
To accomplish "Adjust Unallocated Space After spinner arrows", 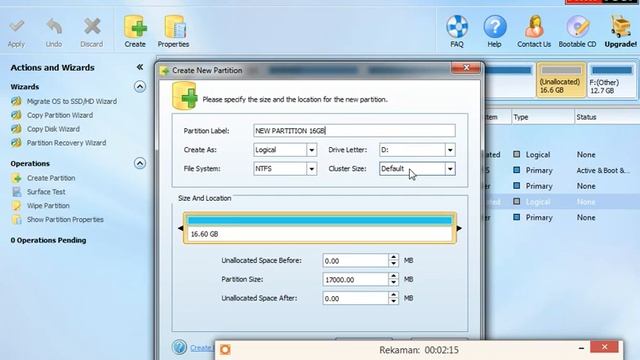I will [x=393, y=298].
